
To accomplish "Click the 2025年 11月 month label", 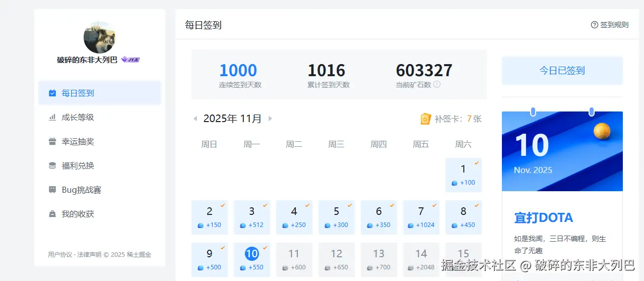I will (x=232, y=119).
